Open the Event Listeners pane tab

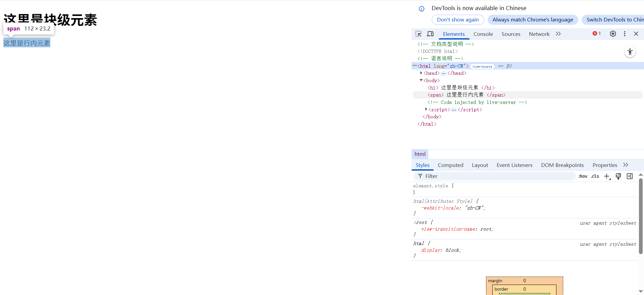(514, 165)
